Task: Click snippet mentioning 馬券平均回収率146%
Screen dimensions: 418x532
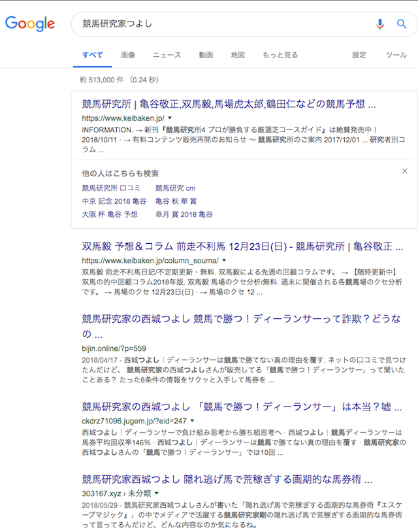Action: click(244, 442)
